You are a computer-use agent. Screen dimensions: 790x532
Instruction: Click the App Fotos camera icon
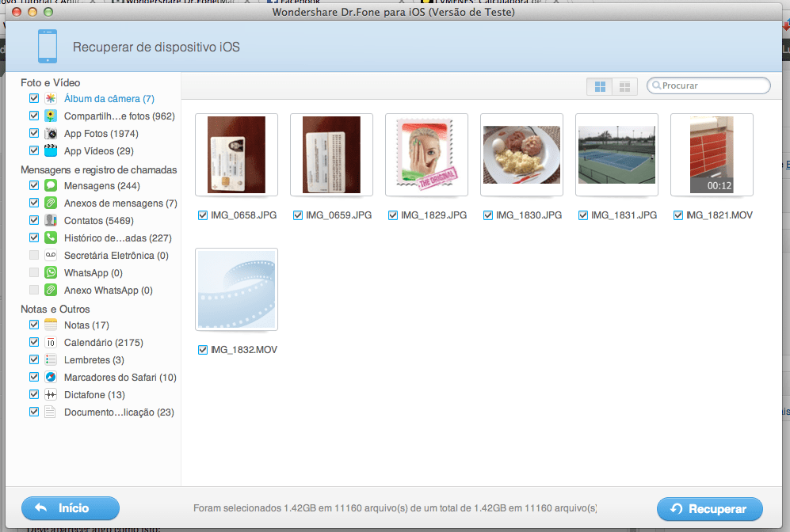click(51, 133)
